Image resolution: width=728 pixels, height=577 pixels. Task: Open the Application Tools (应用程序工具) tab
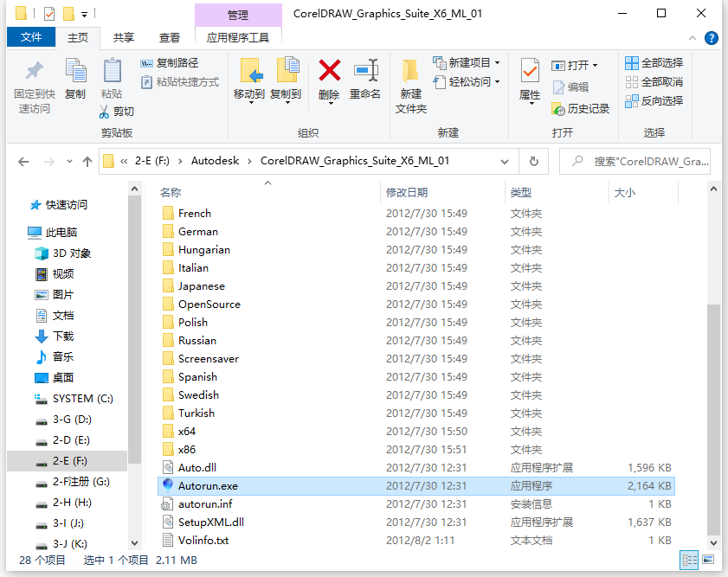coord(238,38)
